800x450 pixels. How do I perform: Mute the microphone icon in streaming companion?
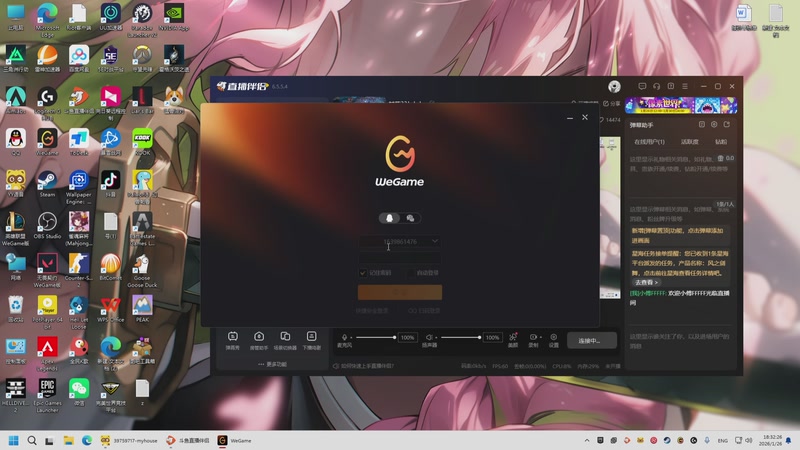tap(344, 337)
